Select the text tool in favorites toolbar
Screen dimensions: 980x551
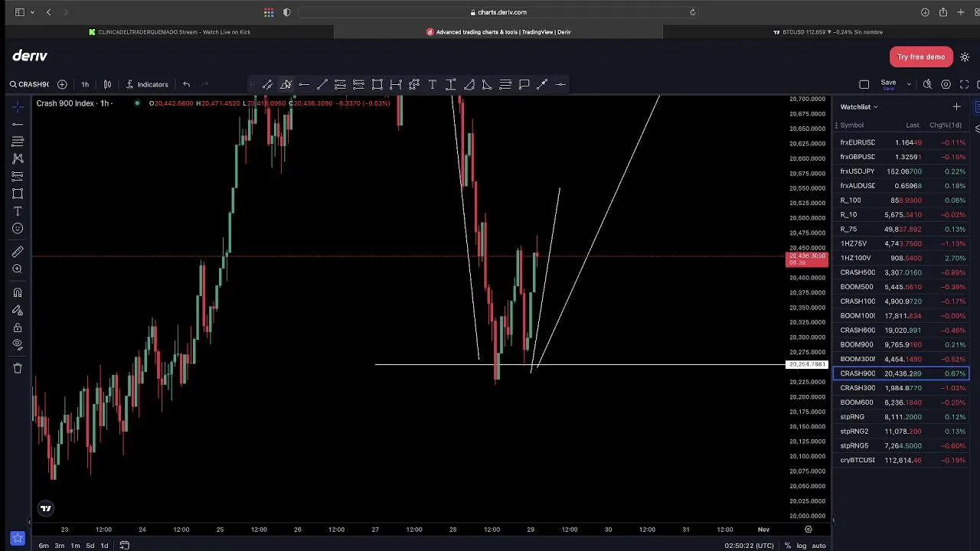pyautogui.click(x=433, y=84)
